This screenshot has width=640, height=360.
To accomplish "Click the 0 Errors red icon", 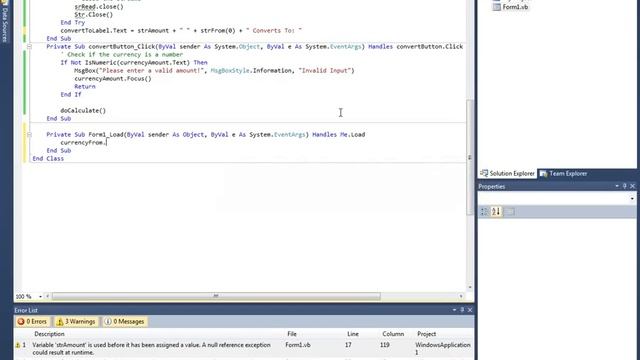I will click(21, 322).
